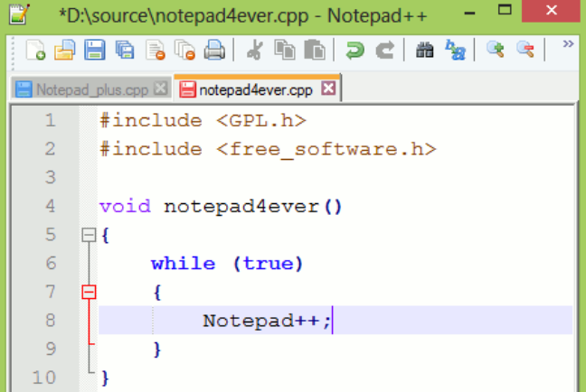Click empty line 3 in editor

[x=336, y=177]
